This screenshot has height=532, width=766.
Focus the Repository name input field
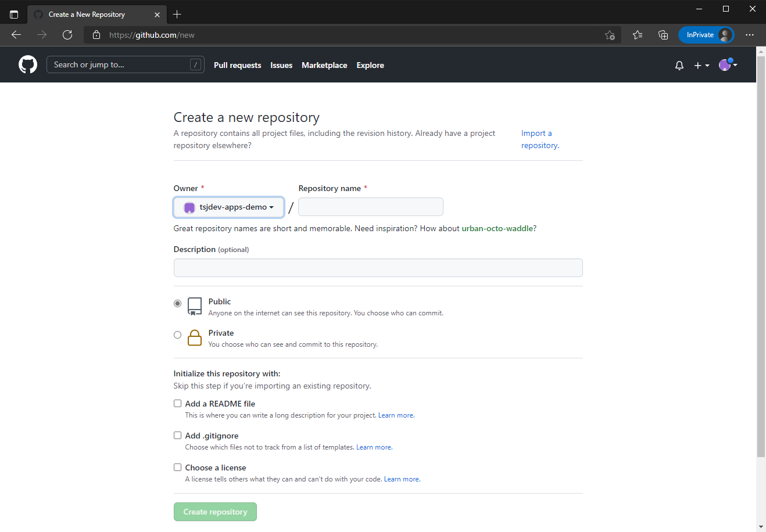tap(371, 207)
